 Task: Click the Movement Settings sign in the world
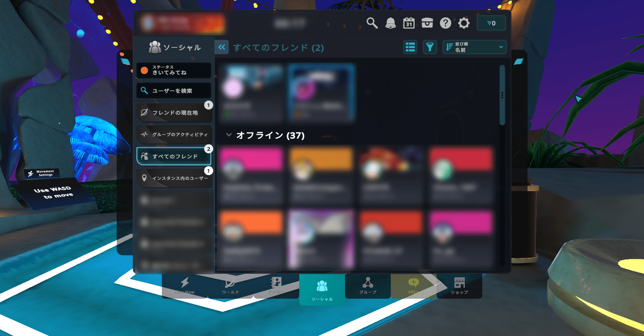point(42,173)
